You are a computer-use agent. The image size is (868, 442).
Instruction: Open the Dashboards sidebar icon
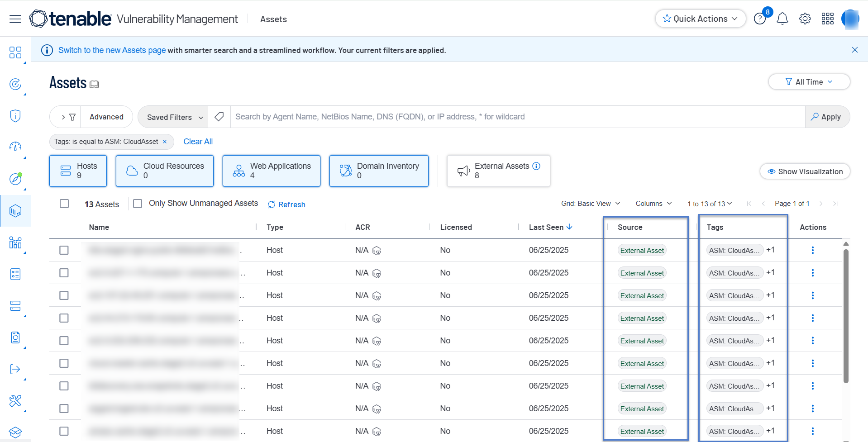(15, 52)
